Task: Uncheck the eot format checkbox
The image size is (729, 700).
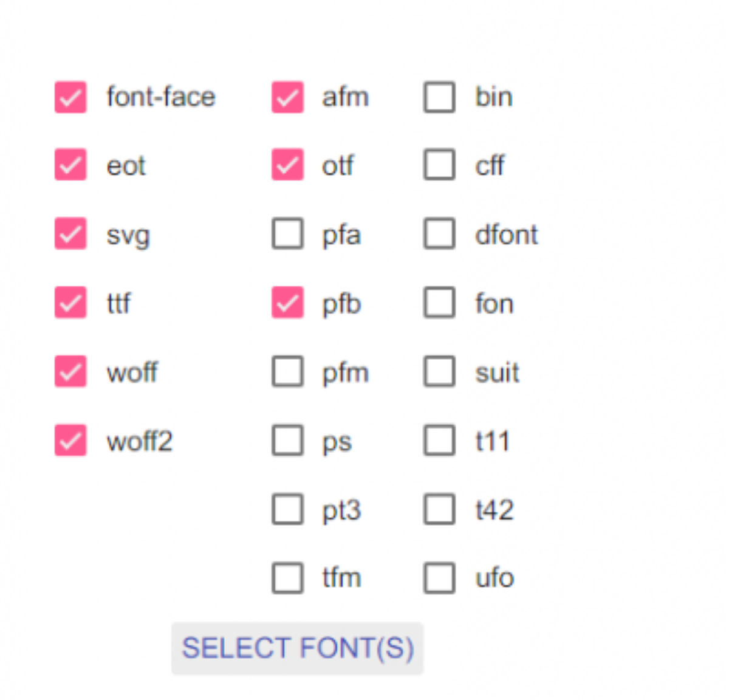Action: coord(70,165)
